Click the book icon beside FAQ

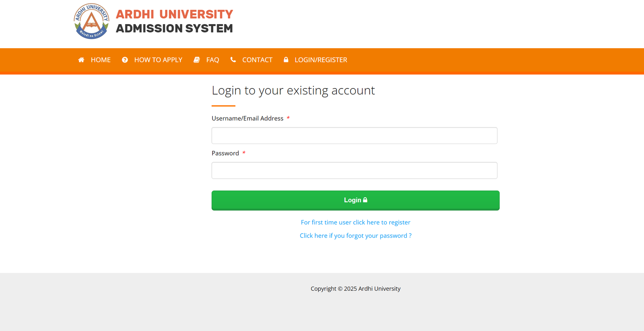pos(197,60)
